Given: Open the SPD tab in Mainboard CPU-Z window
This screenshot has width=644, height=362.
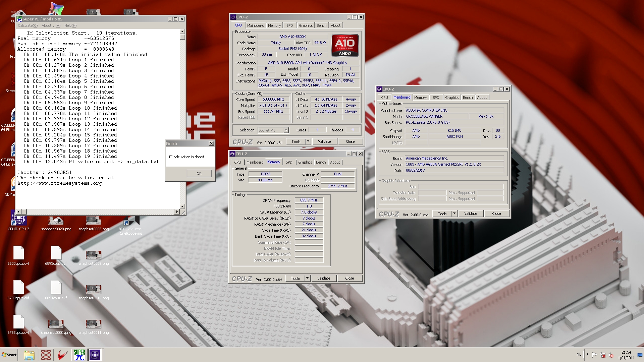Looking at the screenshot, I should pos(436,98).
